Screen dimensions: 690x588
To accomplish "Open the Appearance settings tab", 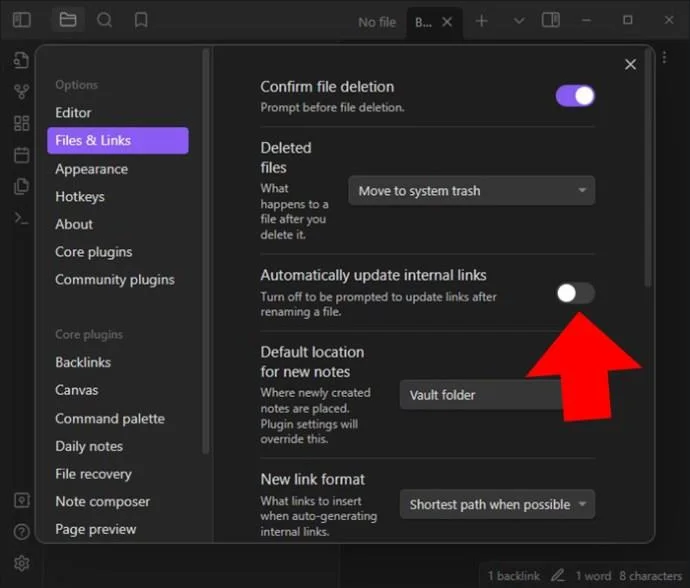I will [117, 169].
